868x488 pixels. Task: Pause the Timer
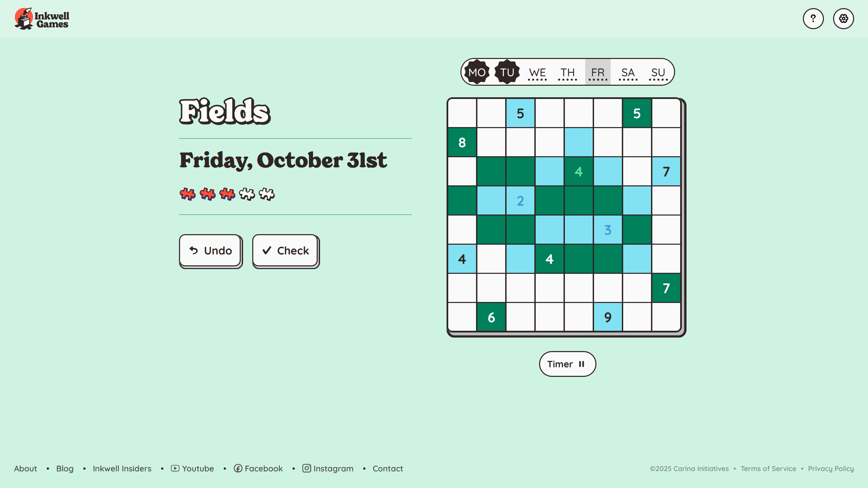click(x=567, y=364)
